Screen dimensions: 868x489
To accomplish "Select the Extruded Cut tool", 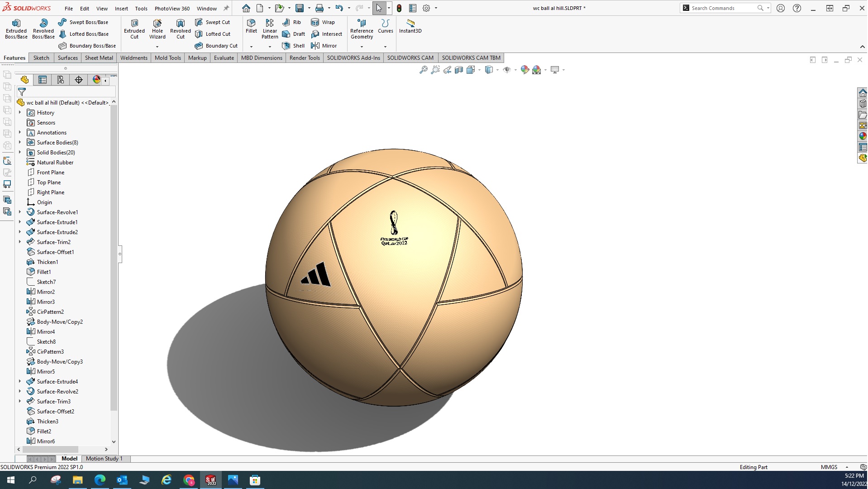I will click(134, 29).
